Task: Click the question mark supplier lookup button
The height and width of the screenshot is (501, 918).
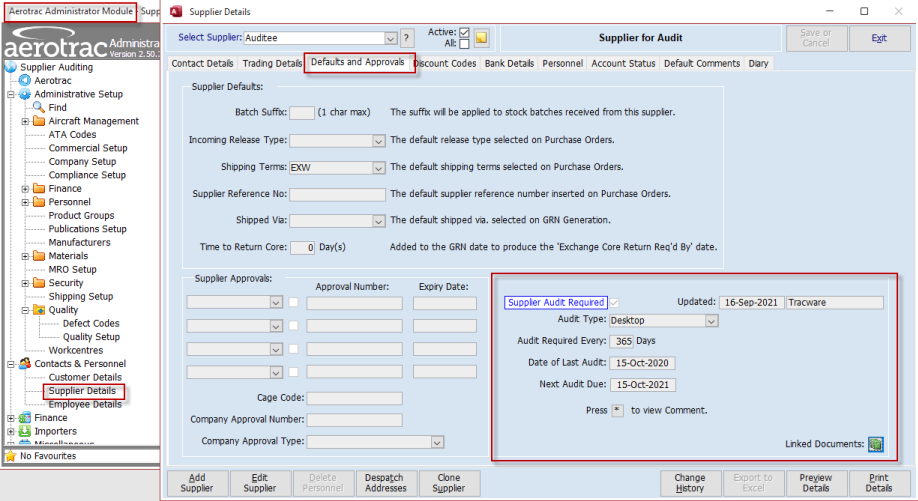Action: (x=406, y=38)
